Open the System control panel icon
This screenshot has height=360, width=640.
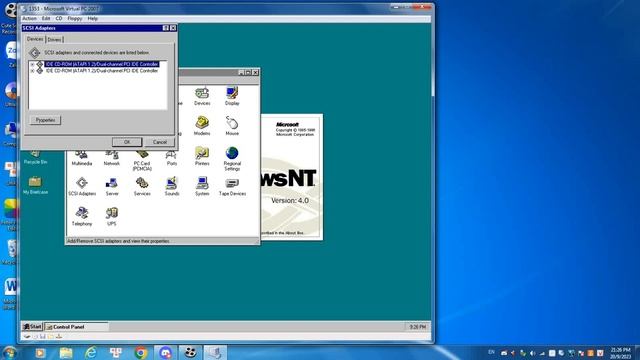[x=202, y=187]
